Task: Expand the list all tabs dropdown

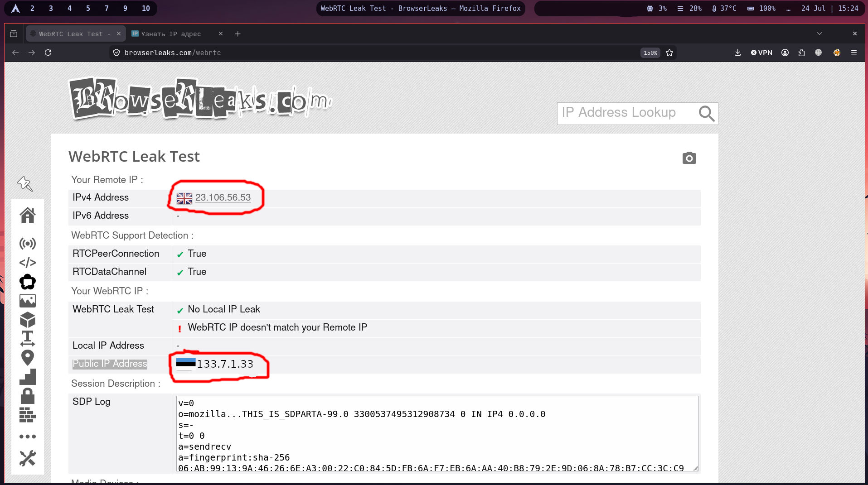Action: (x=820, y=34)
